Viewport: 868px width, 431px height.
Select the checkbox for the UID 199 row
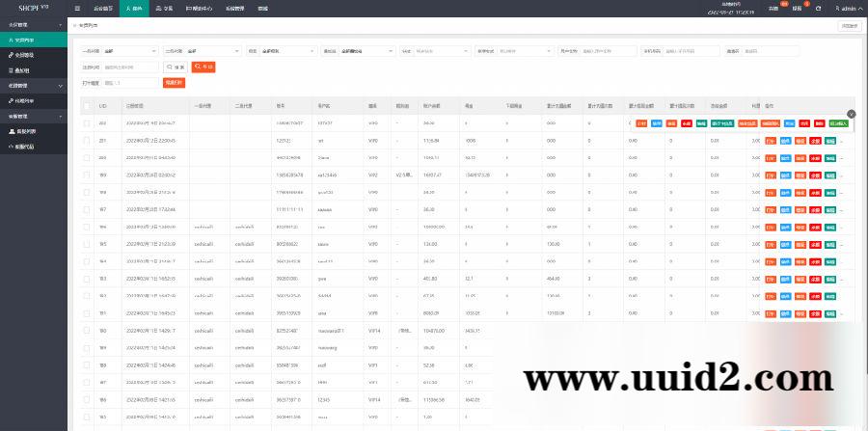(87, 175)
